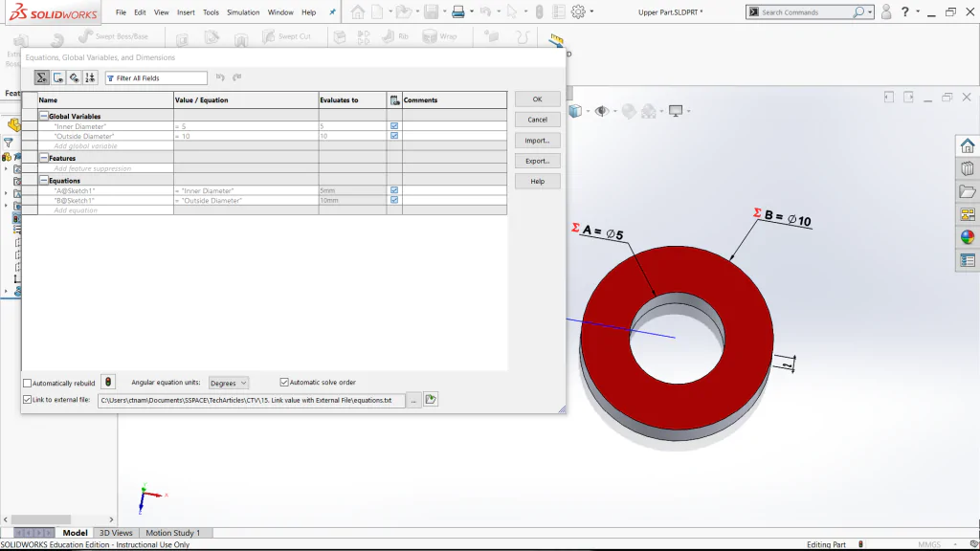The height and width of the screenshot is (551, 980).
Task: Open the Insert menu
Action: tap(186, 12)
